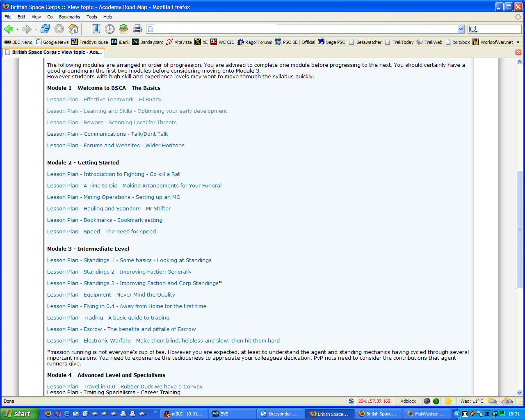Click the vertical scrollbar thumb

click(x=519, y=230)
